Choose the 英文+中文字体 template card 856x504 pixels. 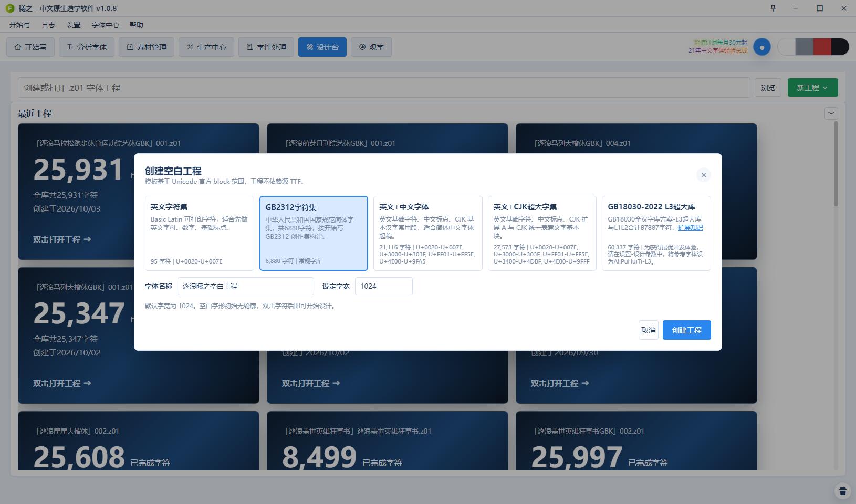coord(427,233)
